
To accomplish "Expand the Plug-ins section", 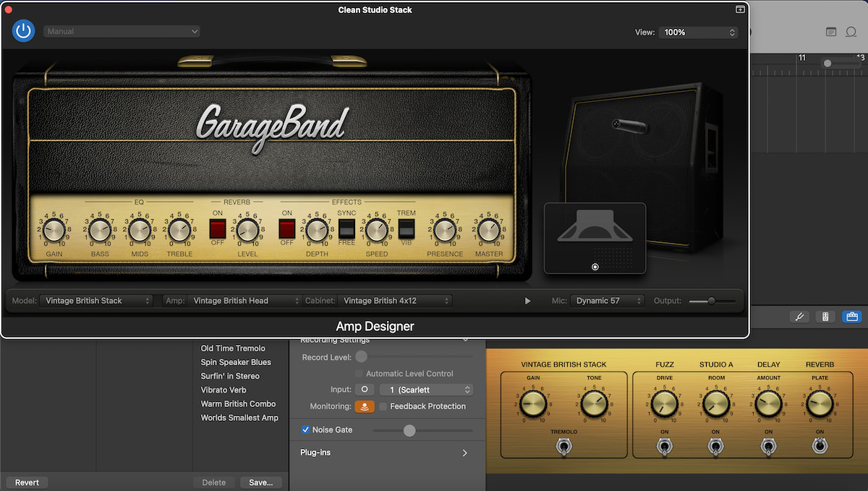I will click(x=464, y=453).
